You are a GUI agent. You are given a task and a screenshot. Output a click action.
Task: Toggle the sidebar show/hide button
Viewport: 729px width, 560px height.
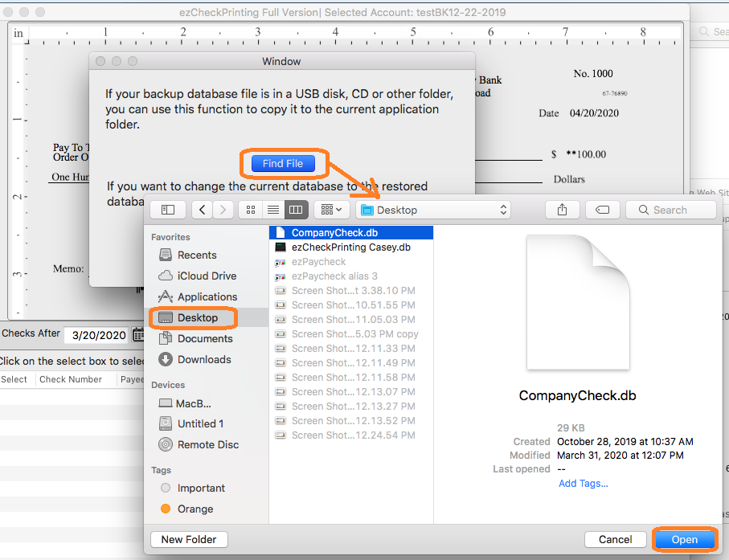click(x=168, y=210)
